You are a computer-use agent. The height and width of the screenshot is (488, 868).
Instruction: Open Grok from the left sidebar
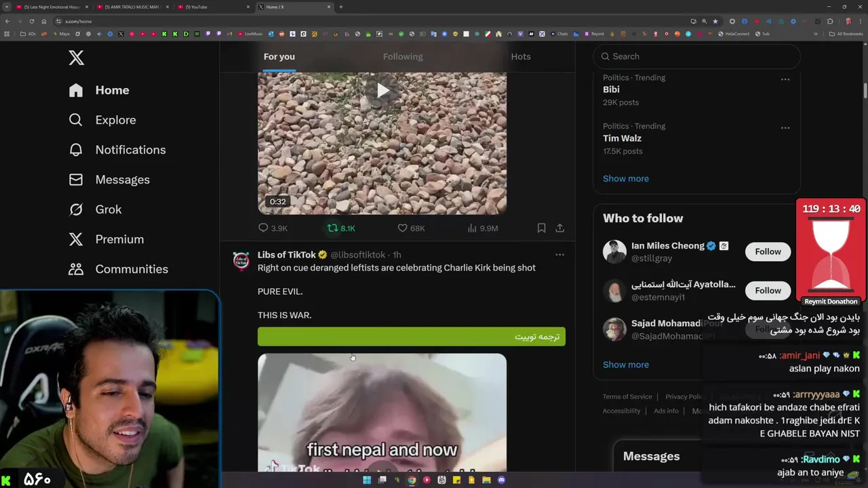tap(95, 209)
